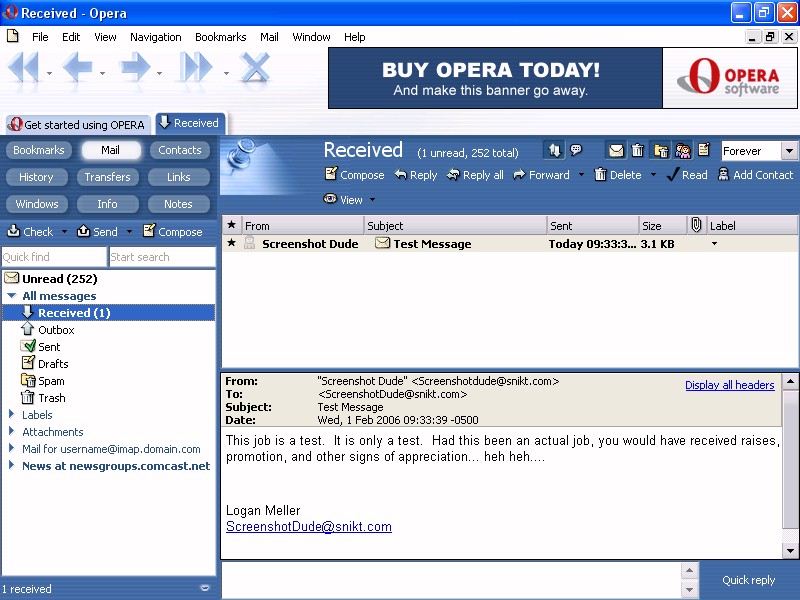Click Add Contact in the toolbar

[x=755, y=175]
